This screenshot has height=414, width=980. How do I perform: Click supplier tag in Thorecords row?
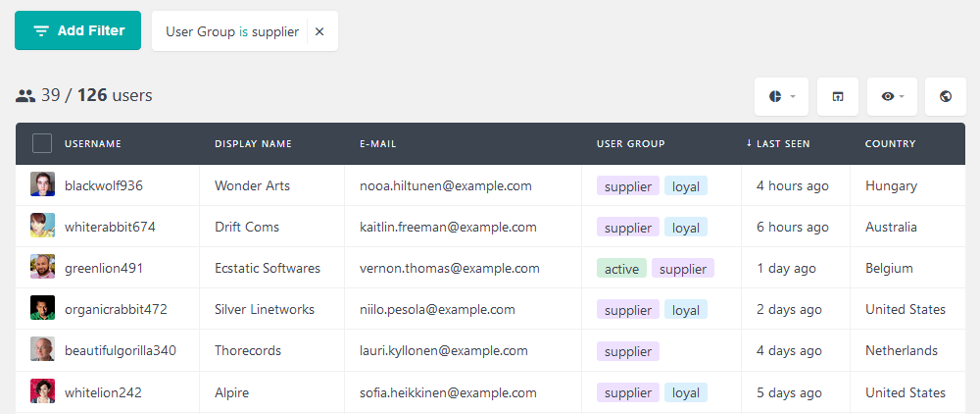[628, 351]
